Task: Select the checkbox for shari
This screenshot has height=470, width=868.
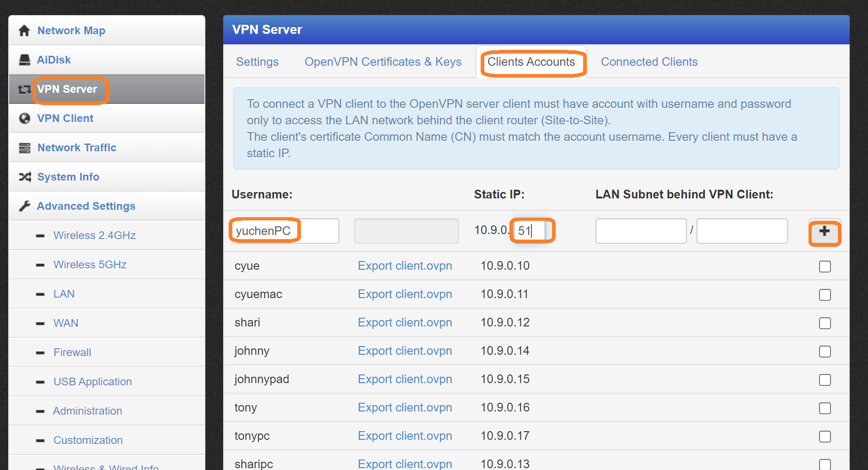Action: coord(825,323)
